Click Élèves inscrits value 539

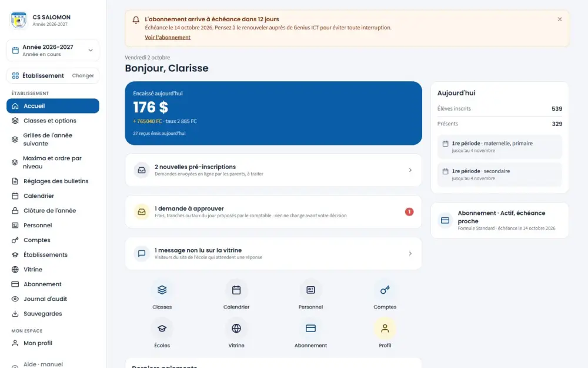(556, 108)
